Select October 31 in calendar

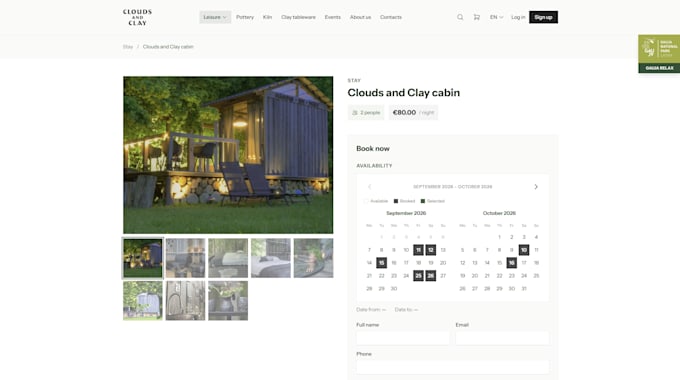(x=524, y=288)
